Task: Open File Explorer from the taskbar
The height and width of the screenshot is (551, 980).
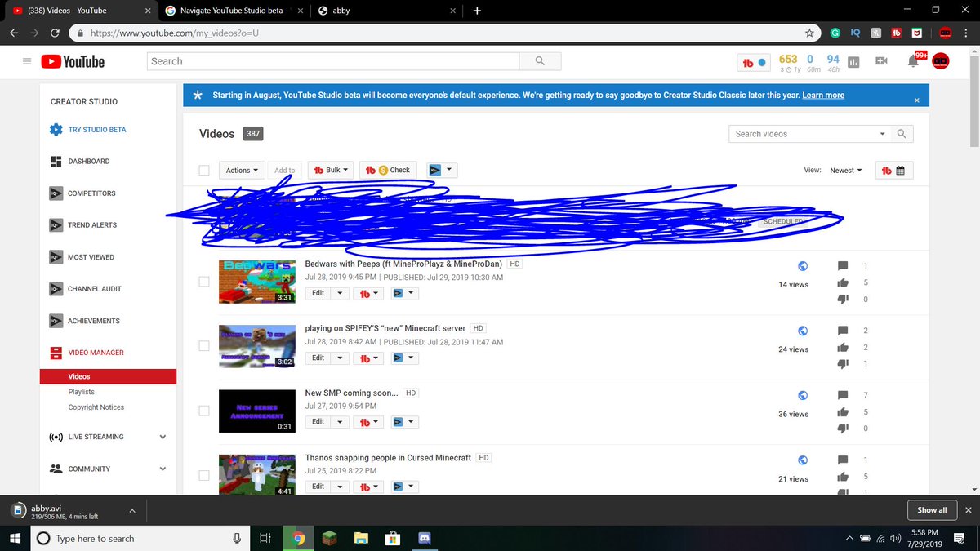Action: pos(361,538)
